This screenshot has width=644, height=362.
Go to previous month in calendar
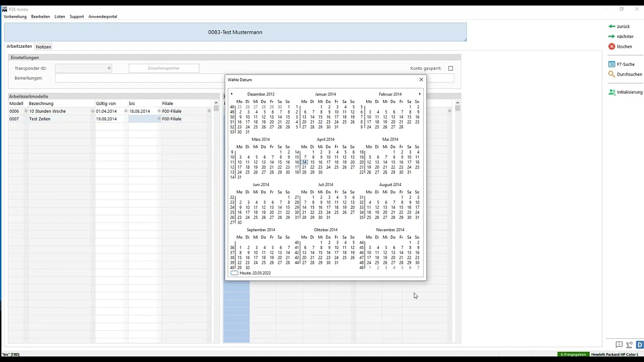231,94
